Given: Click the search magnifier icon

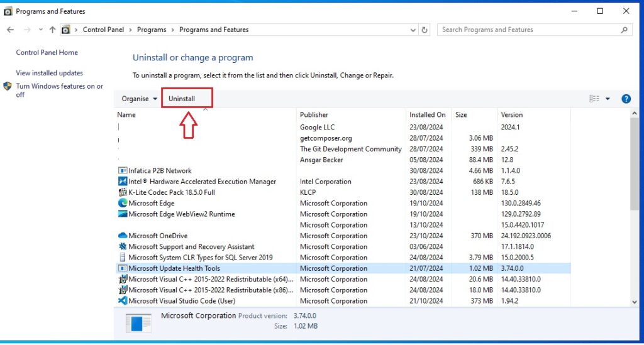Looking at the screenshot, I should pos(625,30).
